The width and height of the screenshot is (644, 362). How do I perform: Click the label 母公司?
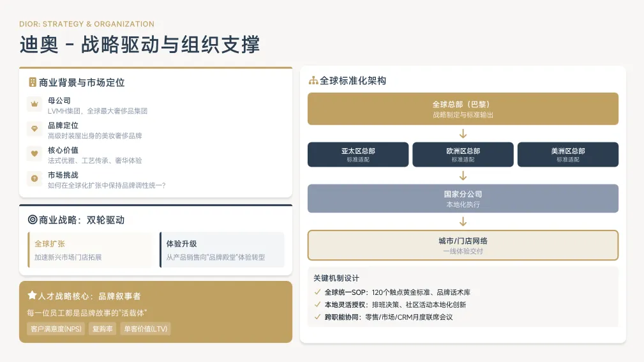pyautogui.click(x=59, y=101)
